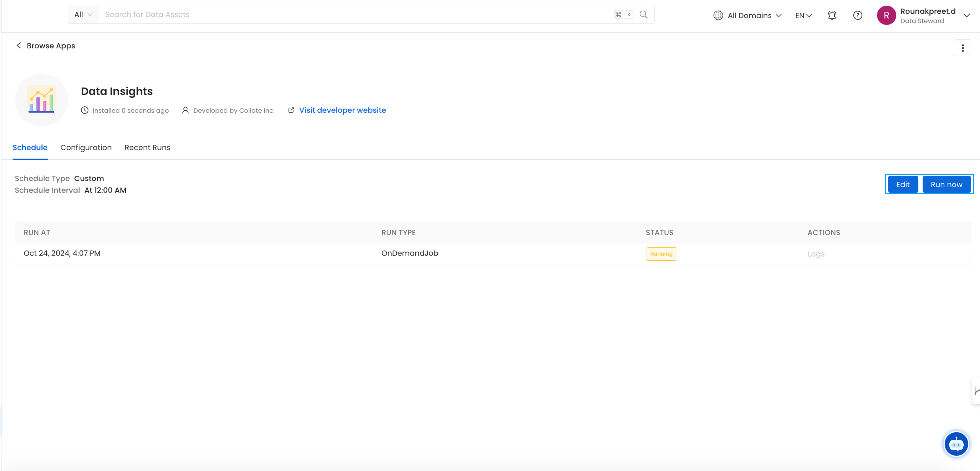The image size is (980, 471).
Task: Open the help question mark icon
Action: (857, 15)
